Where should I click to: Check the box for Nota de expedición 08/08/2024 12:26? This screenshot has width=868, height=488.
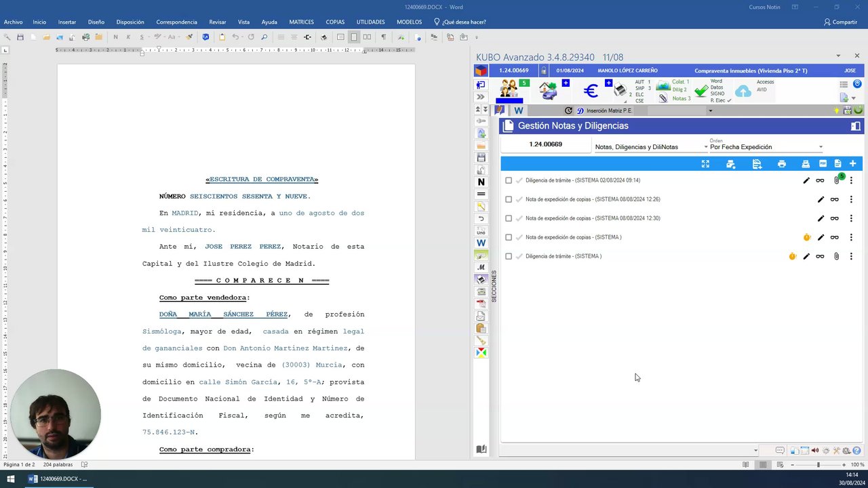[x=509, y=199]
